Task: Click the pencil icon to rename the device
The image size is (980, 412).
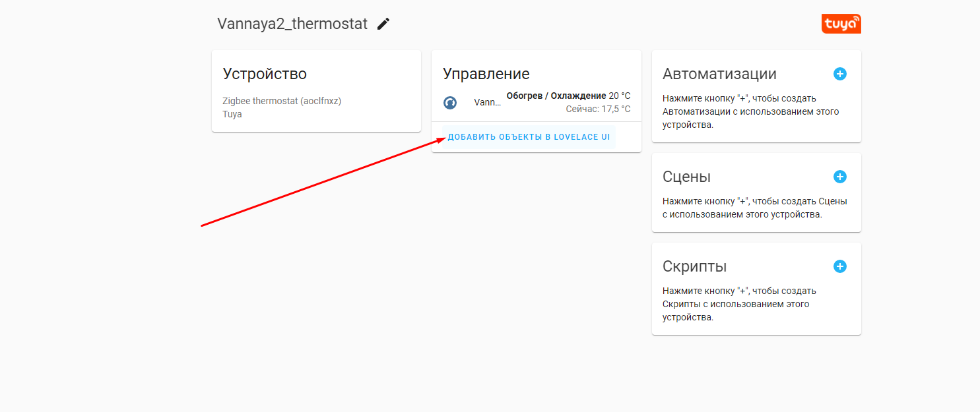Action: tap(383, 24)
